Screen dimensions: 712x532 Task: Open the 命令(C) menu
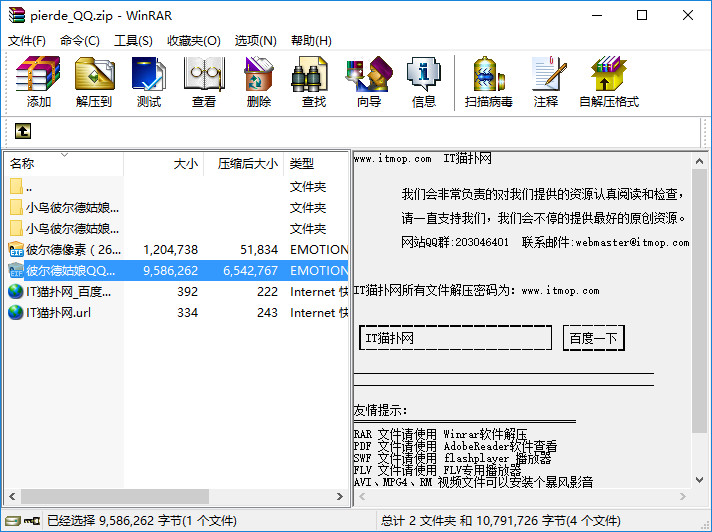tap(80, 41)
